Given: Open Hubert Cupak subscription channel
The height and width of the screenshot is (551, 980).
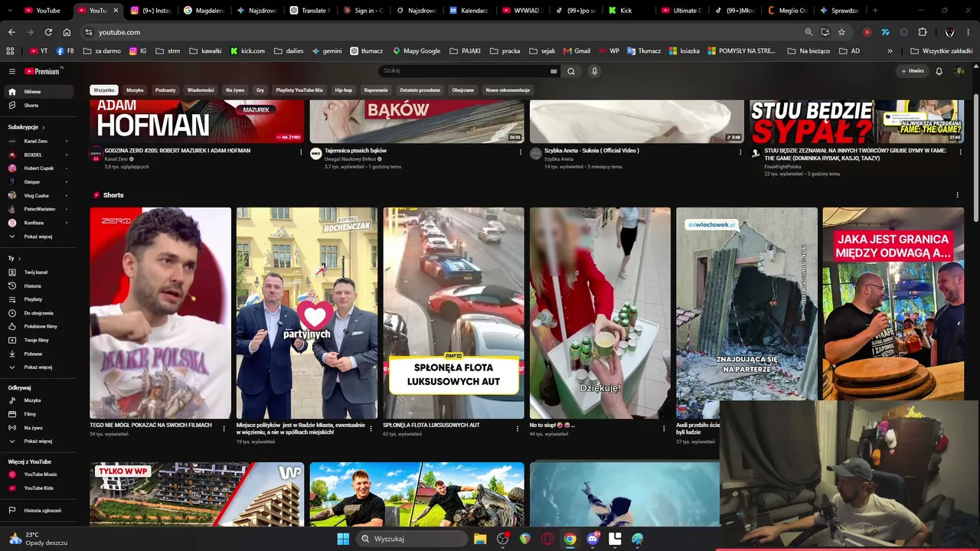Looking at the screenshot, I should click(x=37, y=168).
